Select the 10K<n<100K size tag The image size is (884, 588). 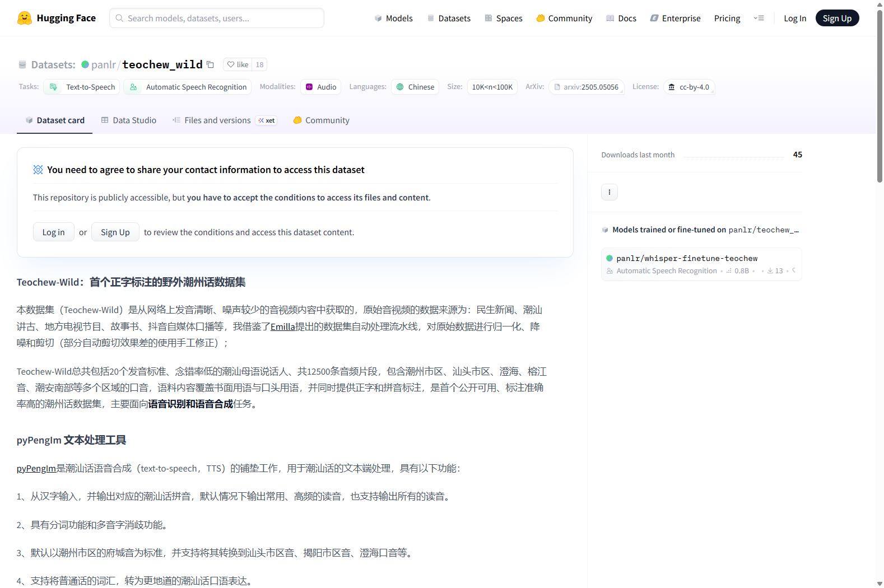(x=492, y=87)
